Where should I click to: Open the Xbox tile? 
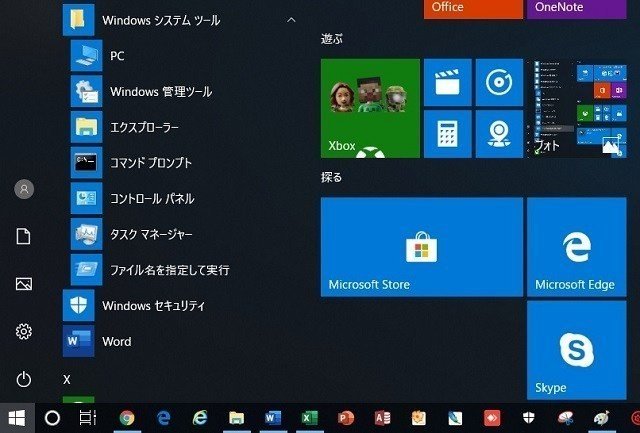pos(370,108)
